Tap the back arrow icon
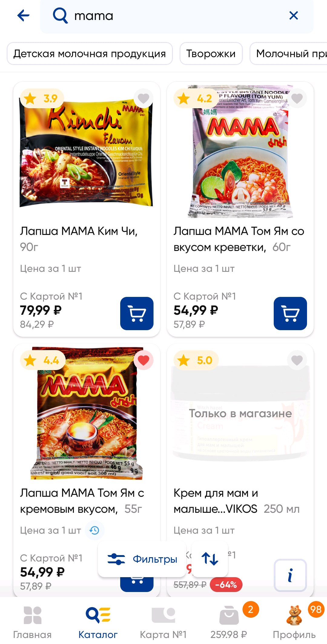 point(23,15)
